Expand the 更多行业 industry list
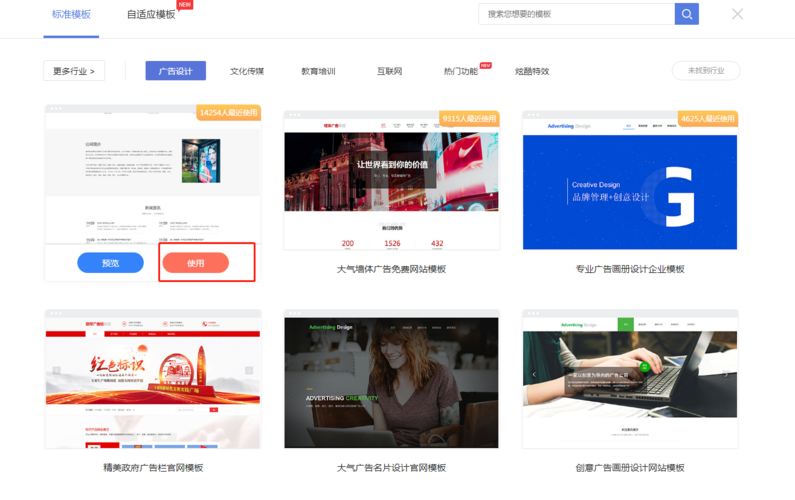 [x=74, y=71]
